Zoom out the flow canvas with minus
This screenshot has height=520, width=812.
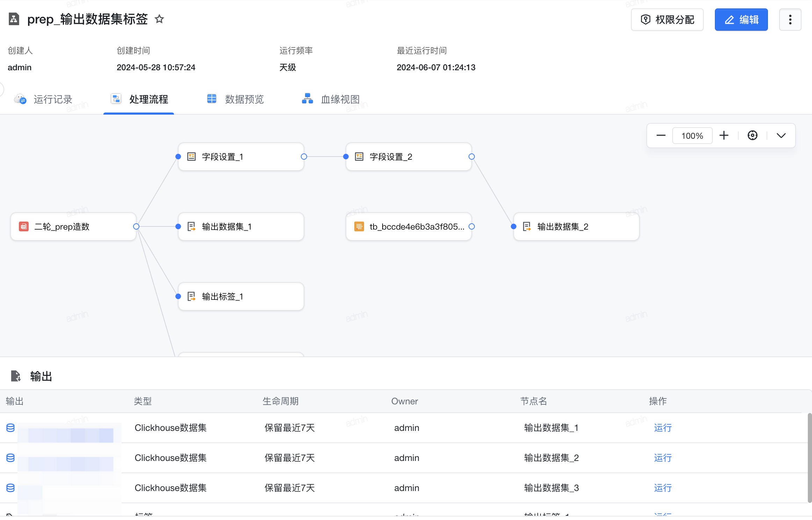coord(661,135)
